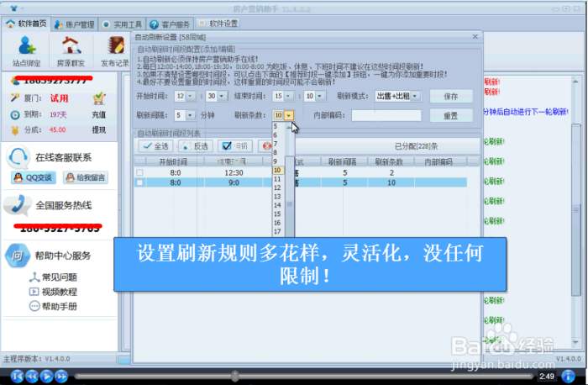Image resolution: width=588 pixels, height=385 pixels.
Task: Switch to the 实用工具 tab
Action: (x=123, y=24)
